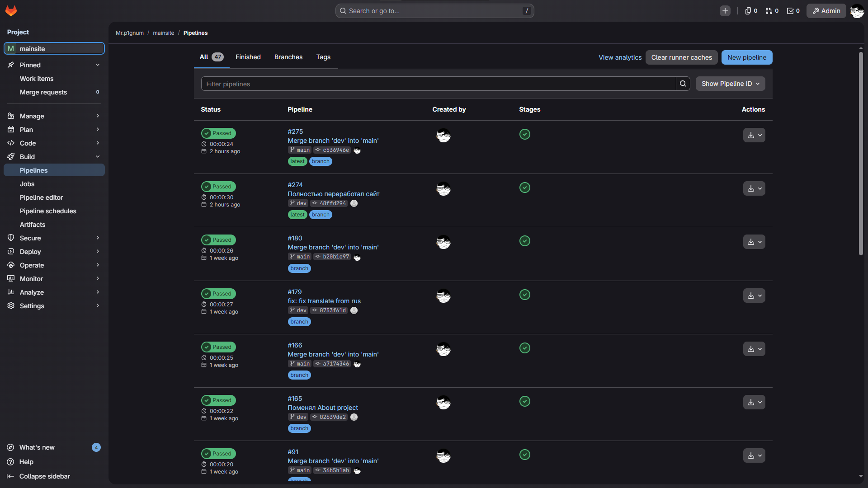This screenshot has height=488, width=868.
Task: Click commit author avatar beside 48ffd294
Action: coord(354,203)
